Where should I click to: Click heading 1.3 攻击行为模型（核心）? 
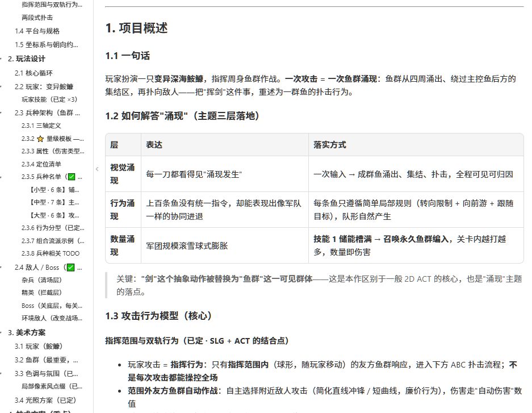(159, 316)
